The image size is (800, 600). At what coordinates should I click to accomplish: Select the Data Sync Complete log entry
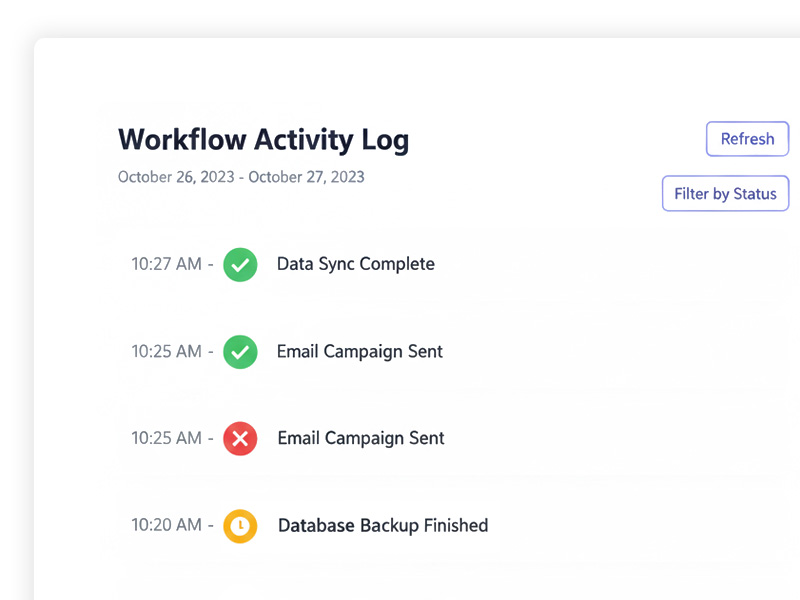coord(356,265)
